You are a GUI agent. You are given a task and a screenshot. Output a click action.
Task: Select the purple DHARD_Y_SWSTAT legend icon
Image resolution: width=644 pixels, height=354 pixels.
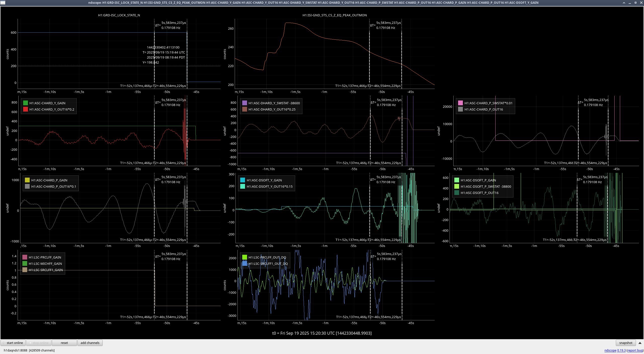pos(245,103)
